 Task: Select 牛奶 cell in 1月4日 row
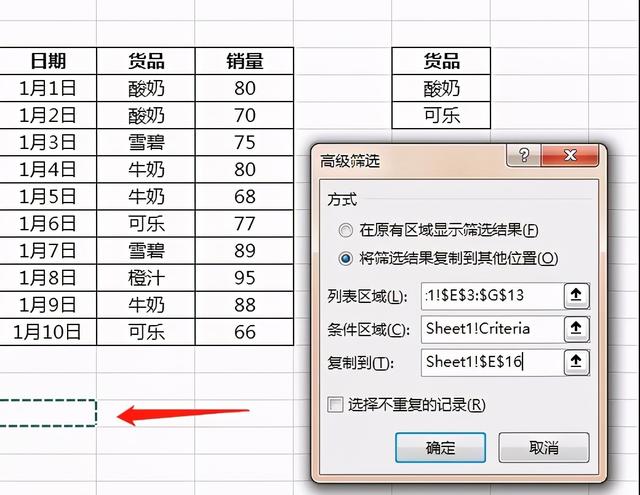click(x=146, y=169)
